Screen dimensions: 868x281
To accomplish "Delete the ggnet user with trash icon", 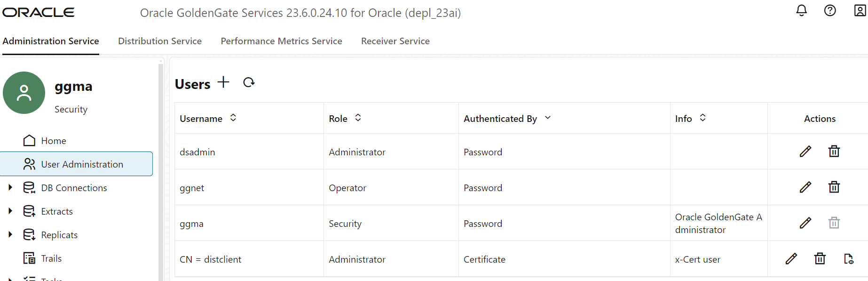I will tap(834, 187).
